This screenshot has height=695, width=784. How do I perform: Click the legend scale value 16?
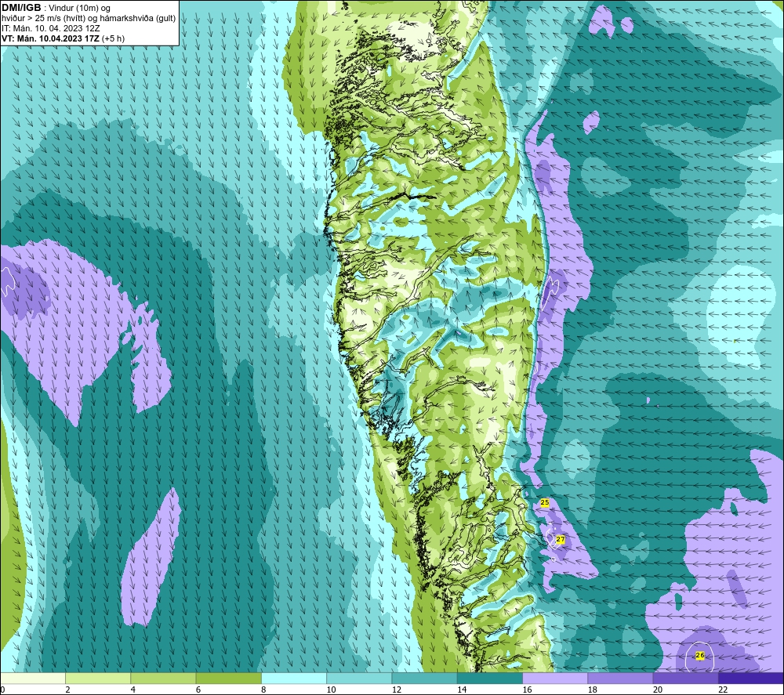(527, 690)
